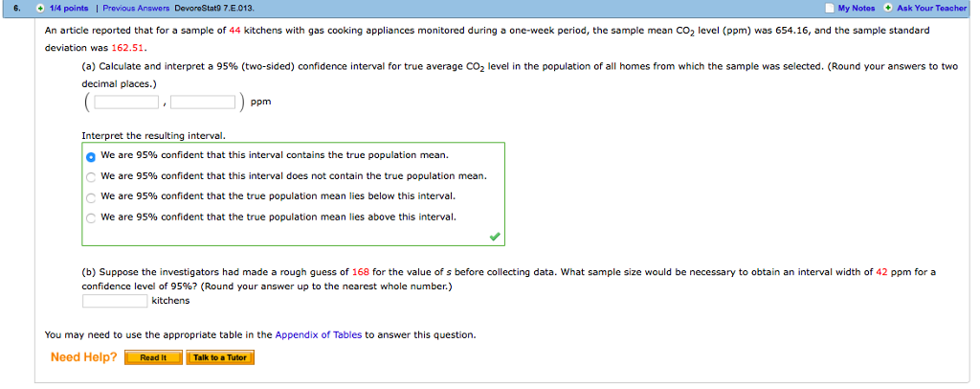The height and width of the screenshot is (389, 980).
Task: Click the question number 6 label
Action: tap(9, 8)
